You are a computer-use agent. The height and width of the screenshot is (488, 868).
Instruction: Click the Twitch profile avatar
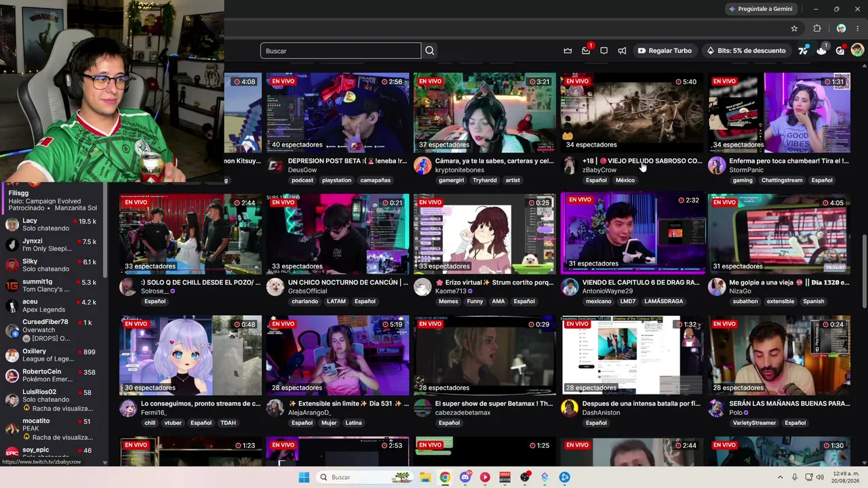857,50
